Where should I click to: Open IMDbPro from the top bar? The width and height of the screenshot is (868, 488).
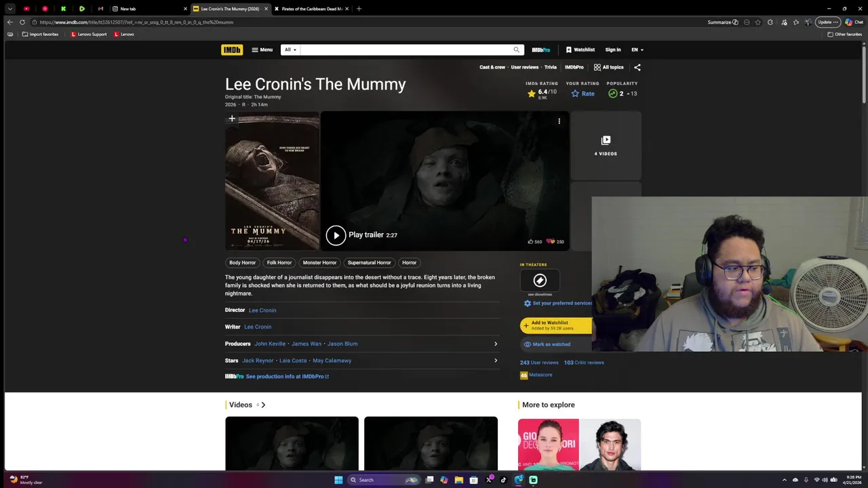pyautogui.click(x=541, y=49)
